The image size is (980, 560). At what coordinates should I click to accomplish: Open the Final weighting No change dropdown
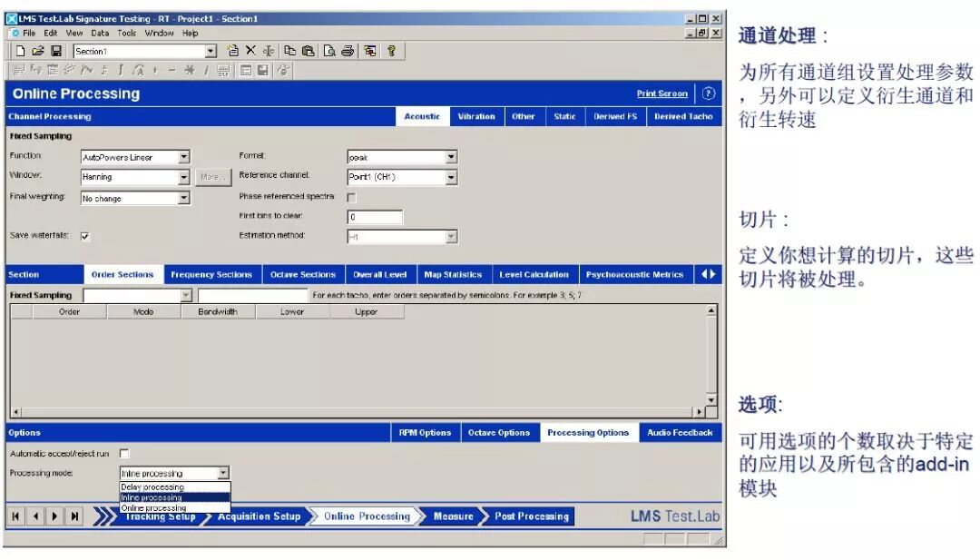click(x=183, y=198)
